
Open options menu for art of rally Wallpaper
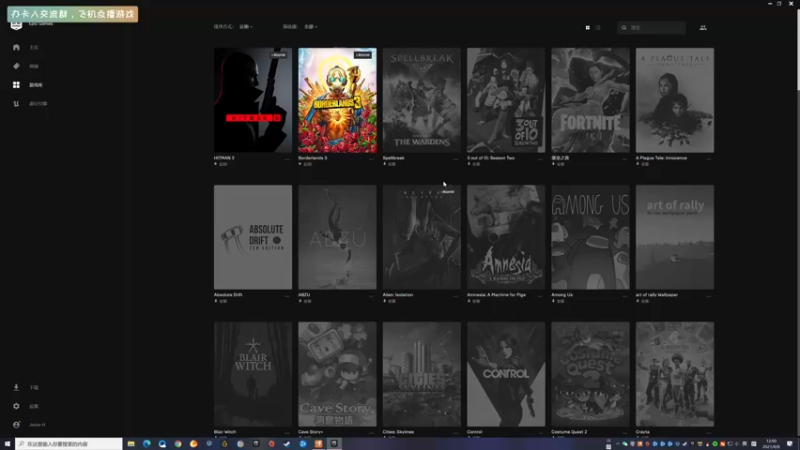point(709,295)
